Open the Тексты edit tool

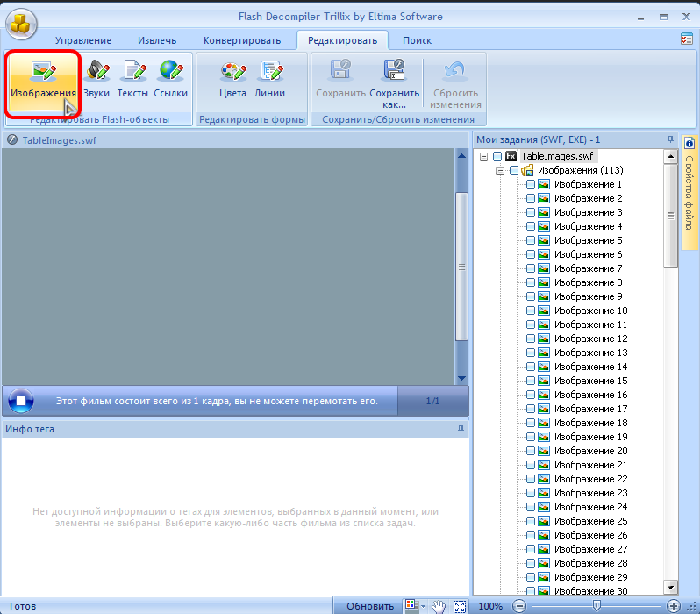pos(132,79)
